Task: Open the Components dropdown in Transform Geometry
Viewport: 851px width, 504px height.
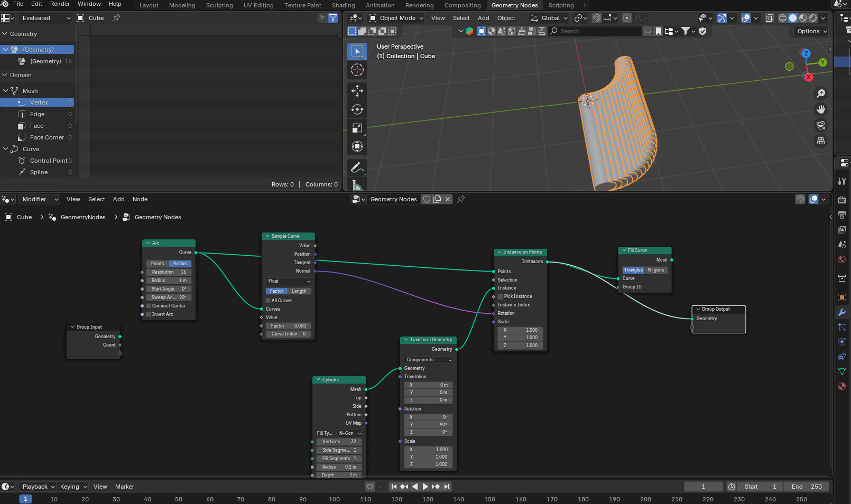Action: click(429, 360)
